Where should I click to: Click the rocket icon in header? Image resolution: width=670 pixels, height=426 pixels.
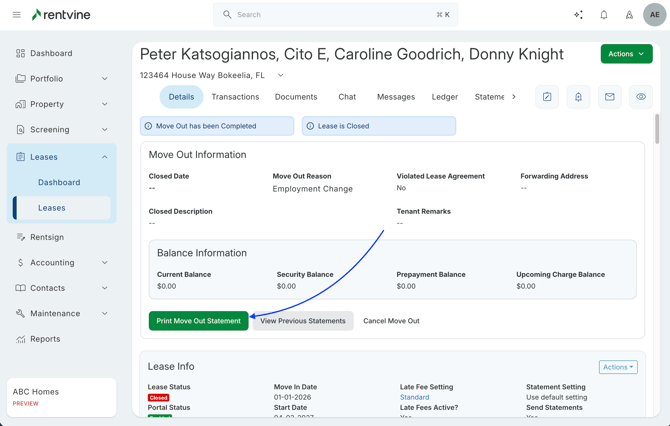(629, 15)
